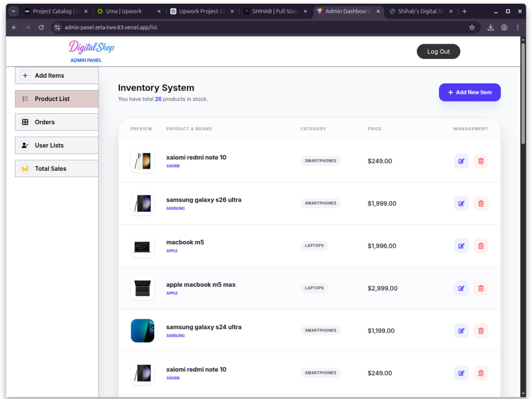The image size is (532, 399).
Task: Click the Orders grid icon
Action: pos(25,122)
